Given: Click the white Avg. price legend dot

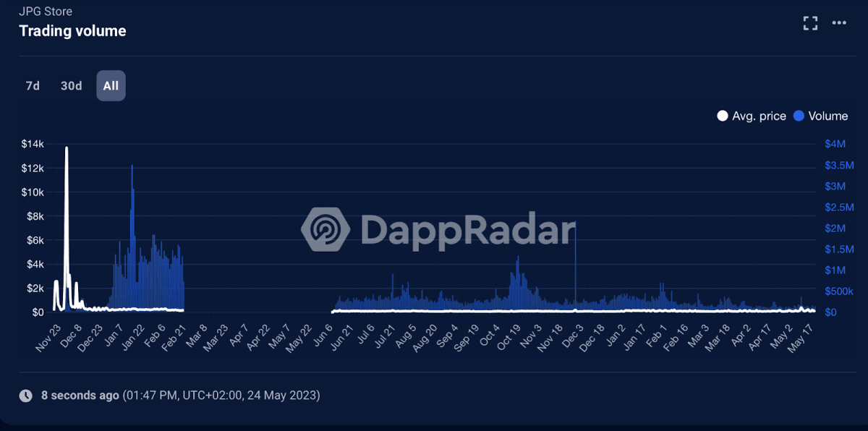Looking at the screenshot, I should coord(721,116).
